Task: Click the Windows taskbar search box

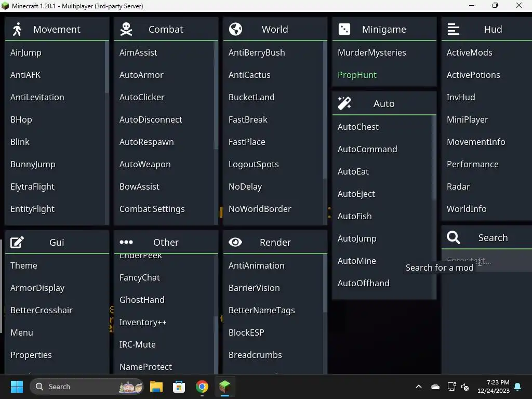Action: [87, 387]
